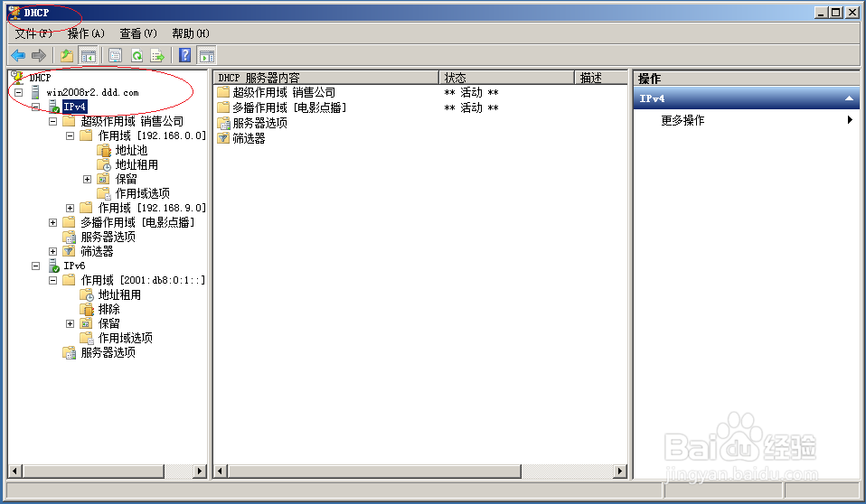Sort by DHCP 服务器内容 column header
Screen dimensions: 866x504
pyautogui.click(x=326, y=78)
